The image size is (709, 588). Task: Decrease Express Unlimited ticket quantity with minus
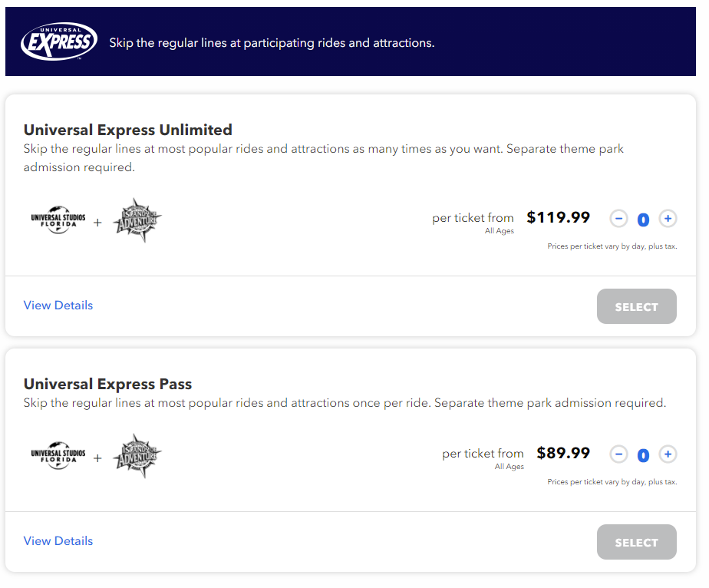tap(618, 219)
